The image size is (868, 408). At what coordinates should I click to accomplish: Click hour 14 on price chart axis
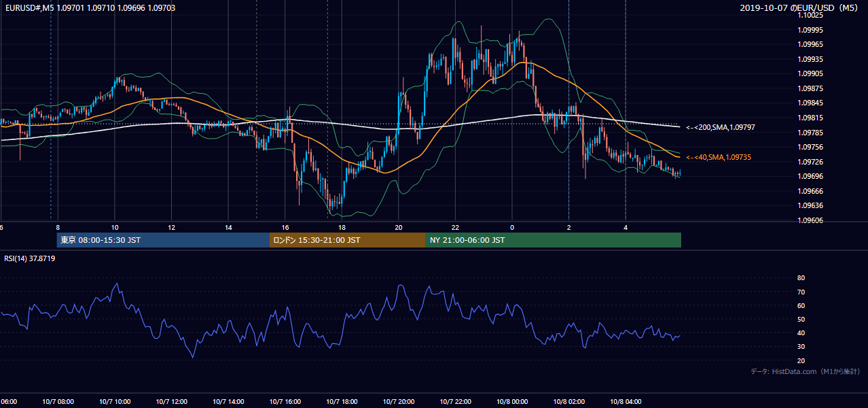coord(229,227)
